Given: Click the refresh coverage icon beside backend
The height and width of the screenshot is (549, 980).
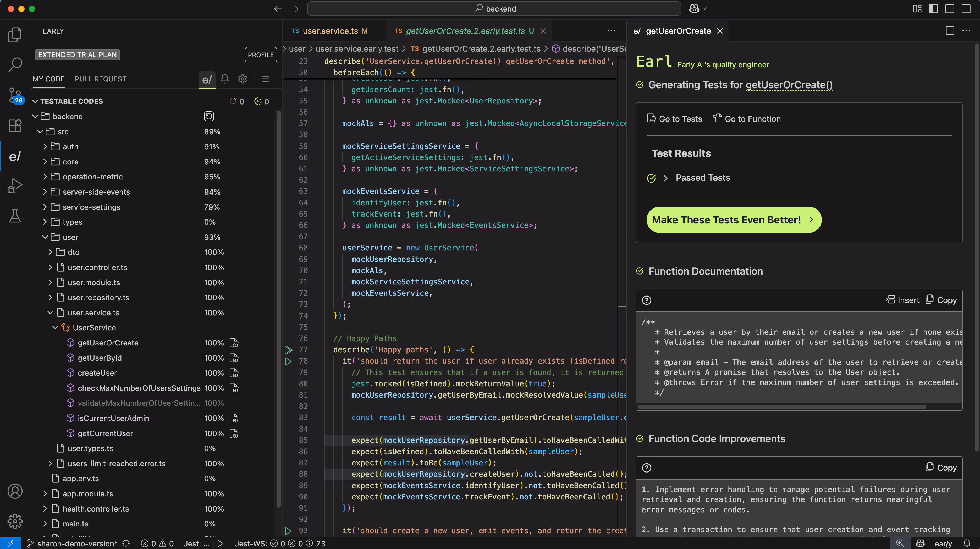Looking at the screenshot, I should [x=209, y=116].
